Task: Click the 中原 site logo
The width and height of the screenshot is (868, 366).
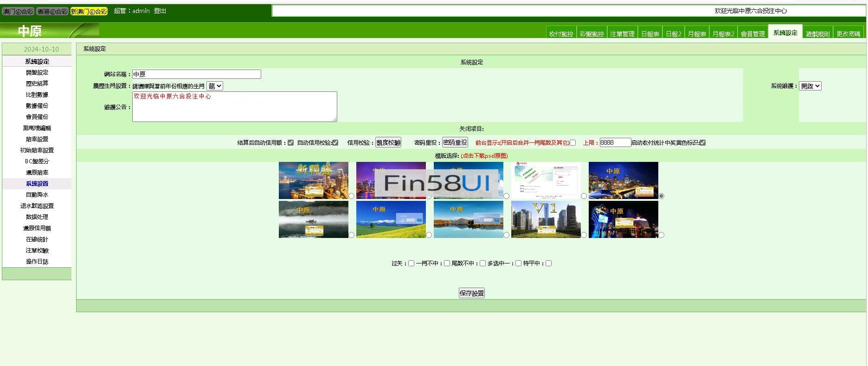Action: pos(30,31)
